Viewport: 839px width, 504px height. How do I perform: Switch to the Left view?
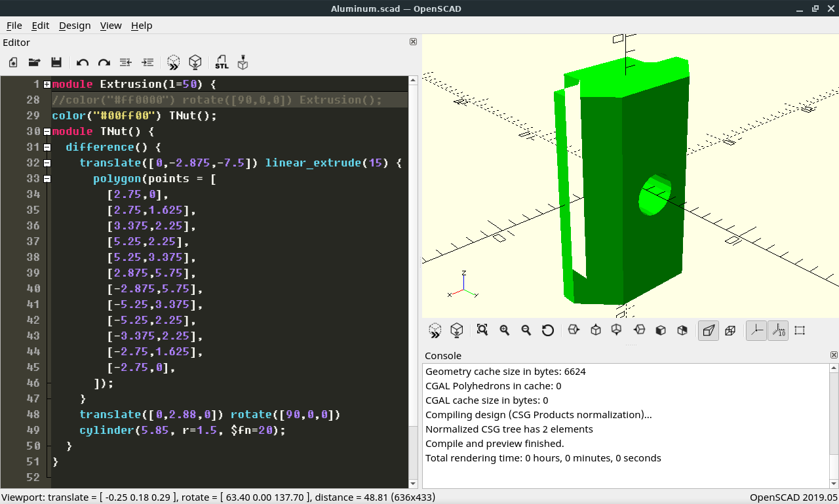click(x=639, y=330)
